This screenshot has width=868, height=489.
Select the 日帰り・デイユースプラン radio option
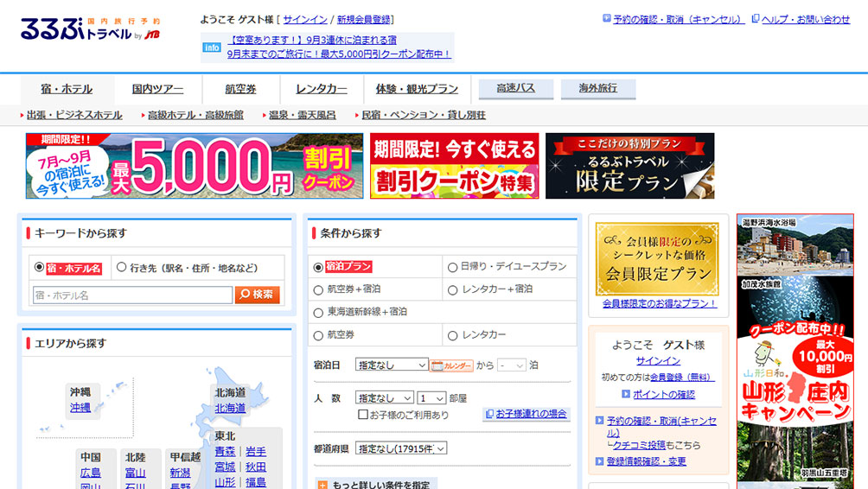point(452,267)
